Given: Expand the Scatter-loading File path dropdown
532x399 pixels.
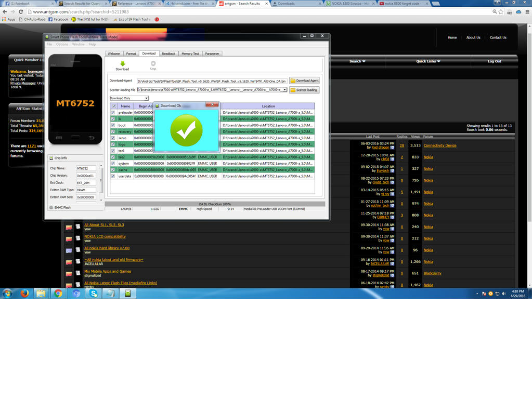Looking at the screenshot, I should (x=284, y=90).
